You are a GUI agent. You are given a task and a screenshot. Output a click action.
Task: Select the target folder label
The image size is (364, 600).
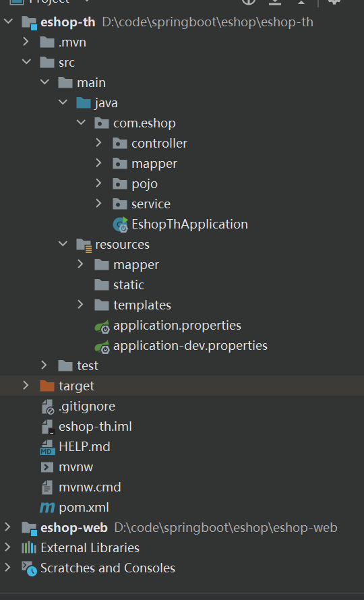pos(77,386)
